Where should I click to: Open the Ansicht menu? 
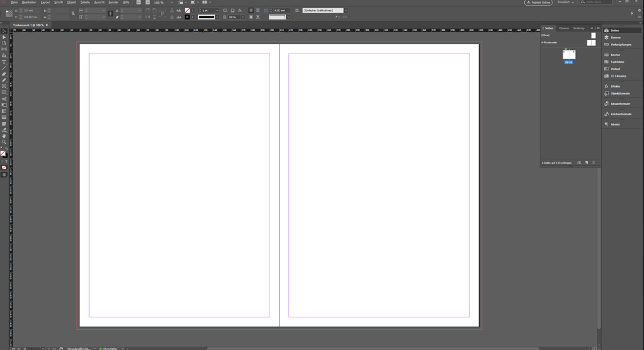99,3
